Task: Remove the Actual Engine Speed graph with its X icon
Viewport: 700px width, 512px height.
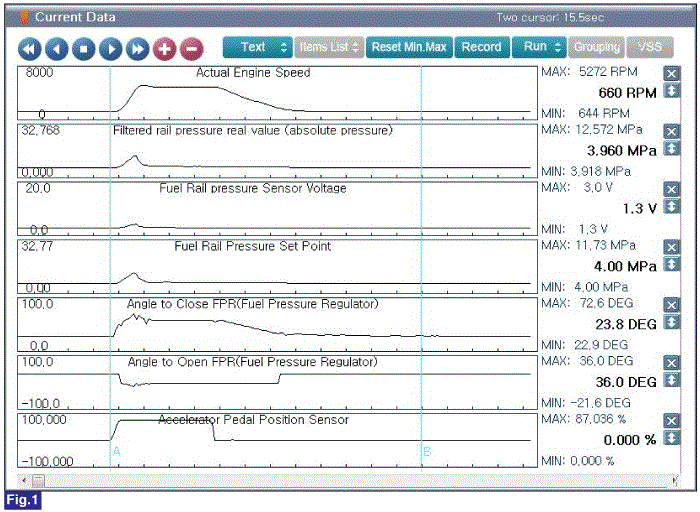Action: (671, 73)
